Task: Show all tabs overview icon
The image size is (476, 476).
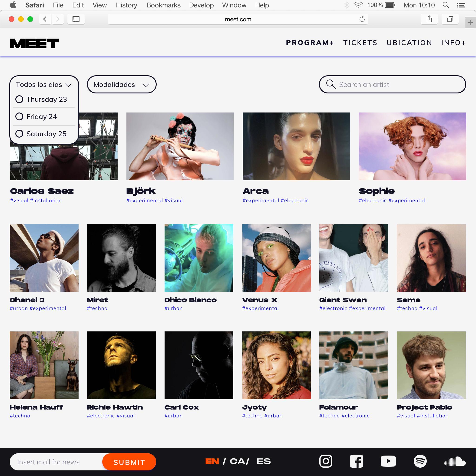Action: [x=450, y=19]
